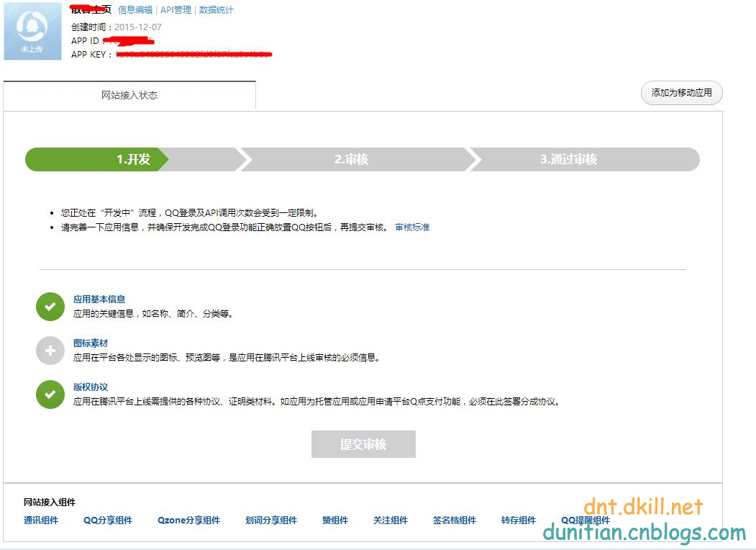756x550 pixels.
Task: Click the 网站接入组件 heading text
Action: [x=50, y=502]
